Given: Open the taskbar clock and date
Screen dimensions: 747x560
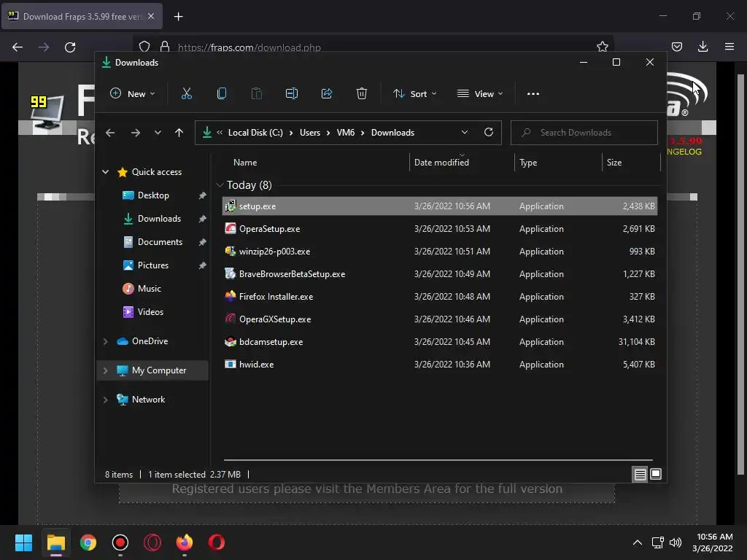Looking at the screenshot, I should [x=713, y=542].
